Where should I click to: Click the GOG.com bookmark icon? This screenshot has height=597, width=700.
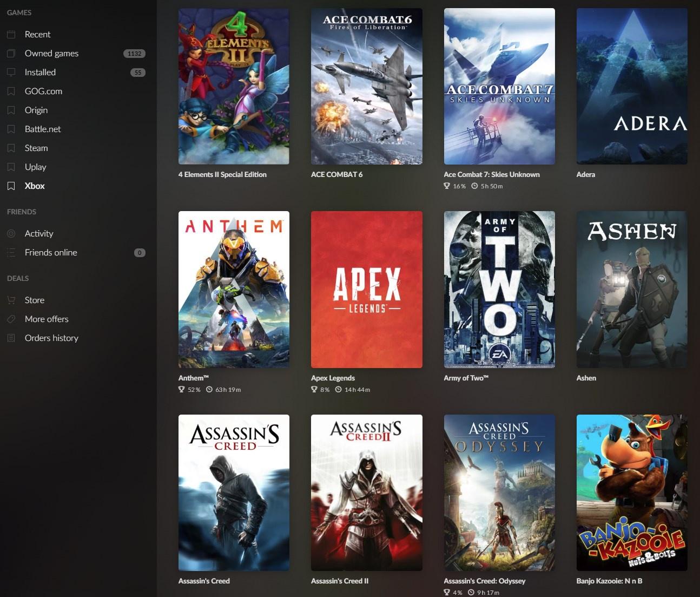[11, 91]
